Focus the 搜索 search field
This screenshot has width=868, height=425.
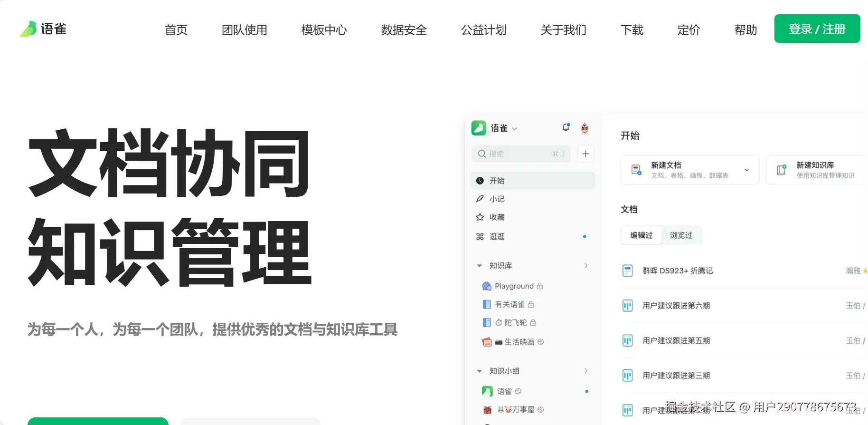point(521,154)
